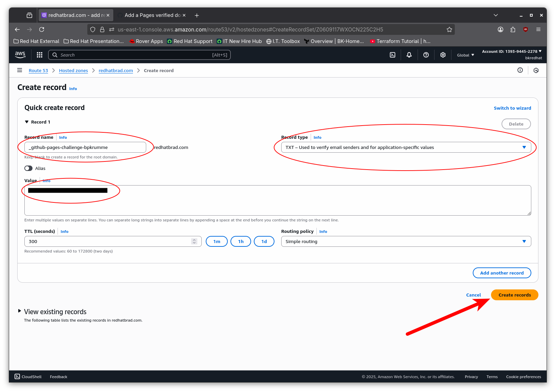Open the browser extensions puzzle icon
The image size is (555, 392).
(513, 29)
